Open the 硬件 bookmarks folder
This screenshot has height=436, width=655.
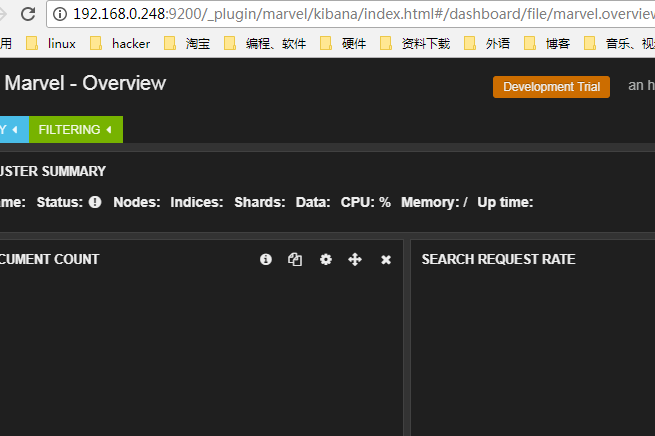tap(343, 43)
